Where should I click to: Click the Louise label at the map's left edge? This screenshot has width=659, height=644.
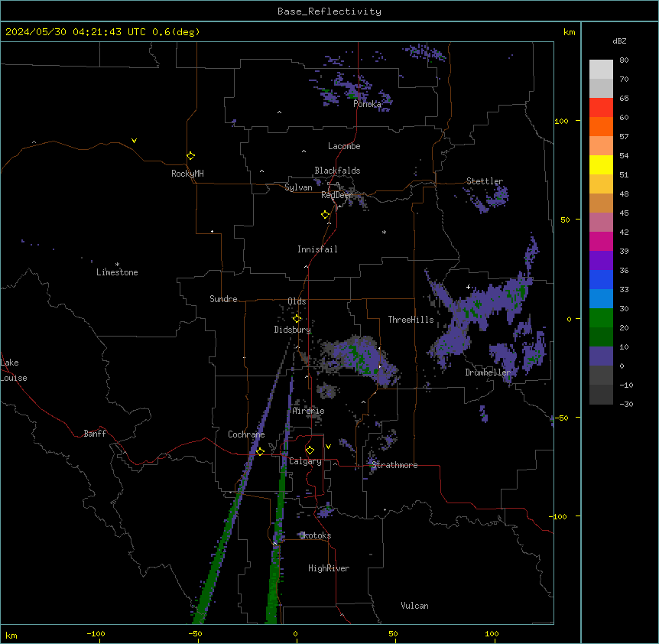click(14, 378)
